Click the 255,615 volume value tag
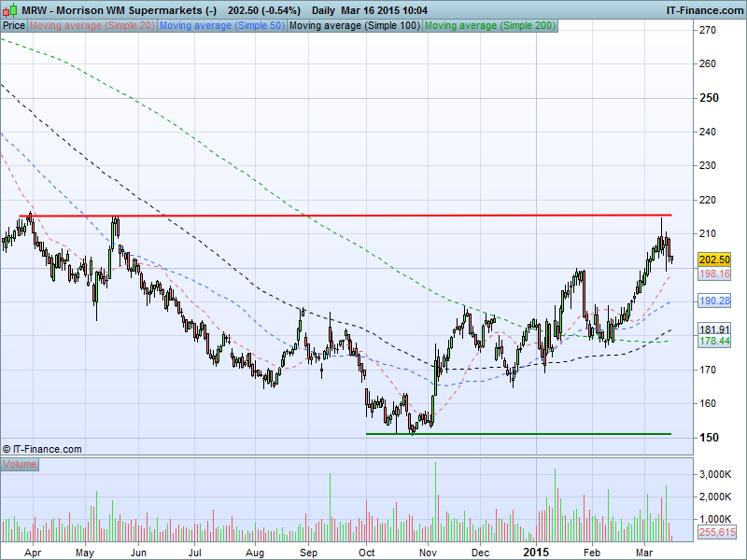 (717, 532)
